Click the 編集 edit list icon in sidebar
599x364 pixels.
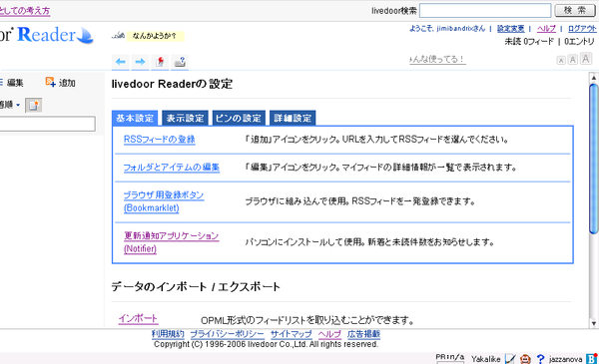tap(11, 83)
